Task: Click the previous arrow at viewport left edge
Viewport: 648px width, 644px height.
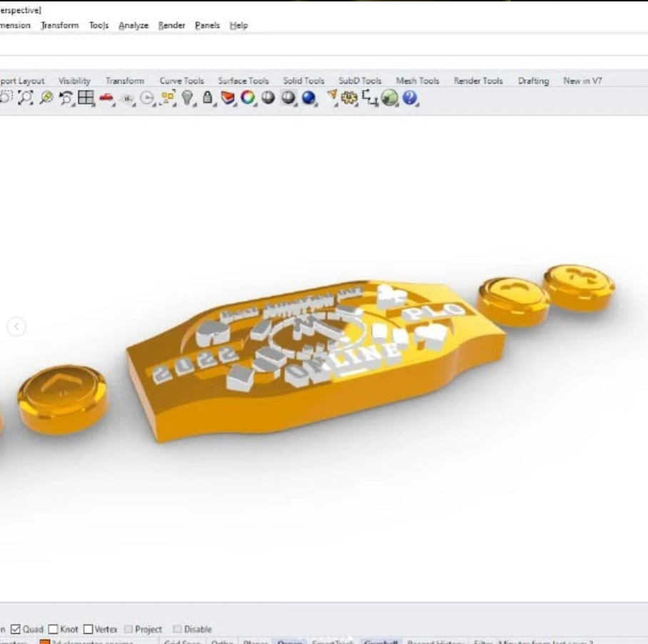Action: tap(16, 326)
